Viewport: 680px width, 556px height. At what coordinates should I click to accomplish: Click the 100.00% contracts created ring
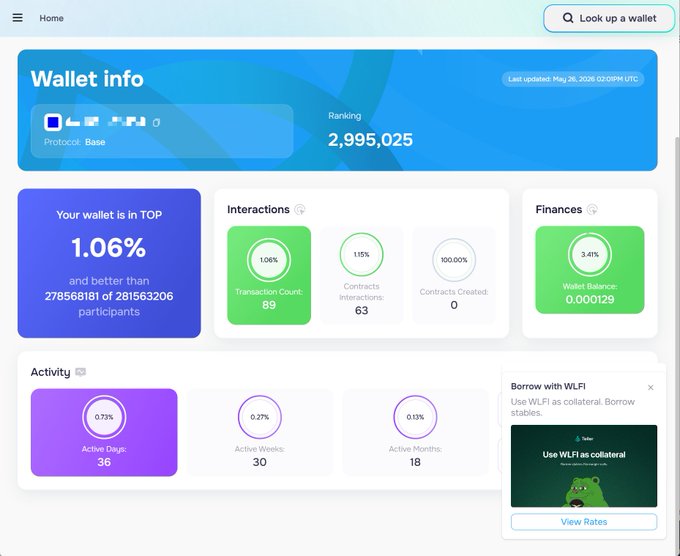coord(454,260)
